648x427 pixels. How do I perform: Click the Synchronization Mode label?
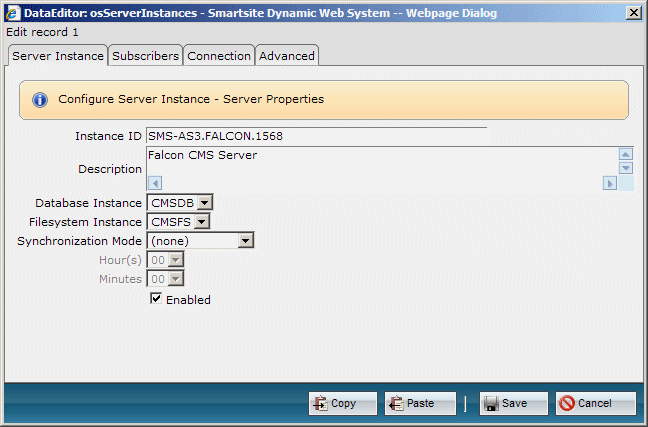pos(79,241)
